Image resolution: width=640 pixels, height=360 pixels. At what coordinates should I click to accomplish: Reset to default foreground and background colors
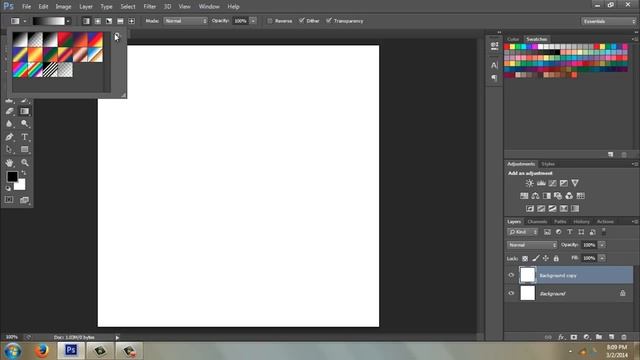tap(8, 189)
